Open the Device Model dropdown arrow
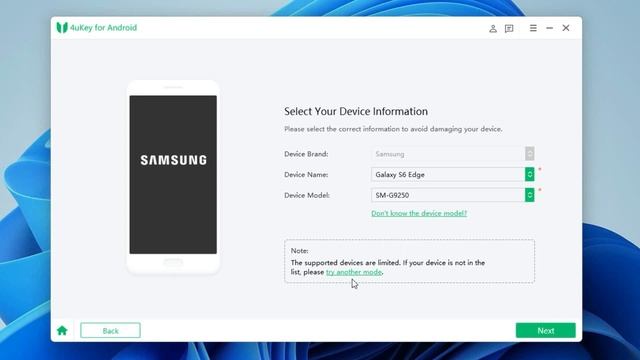Viewport: 640px width, 360px height. (x=529, y=195)
